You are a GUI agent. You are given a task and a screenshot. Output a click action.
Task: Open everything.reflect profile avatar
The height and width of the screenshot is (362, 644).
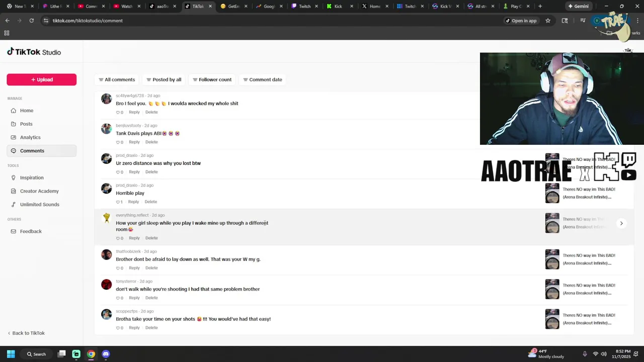click(x=106, y=218)
